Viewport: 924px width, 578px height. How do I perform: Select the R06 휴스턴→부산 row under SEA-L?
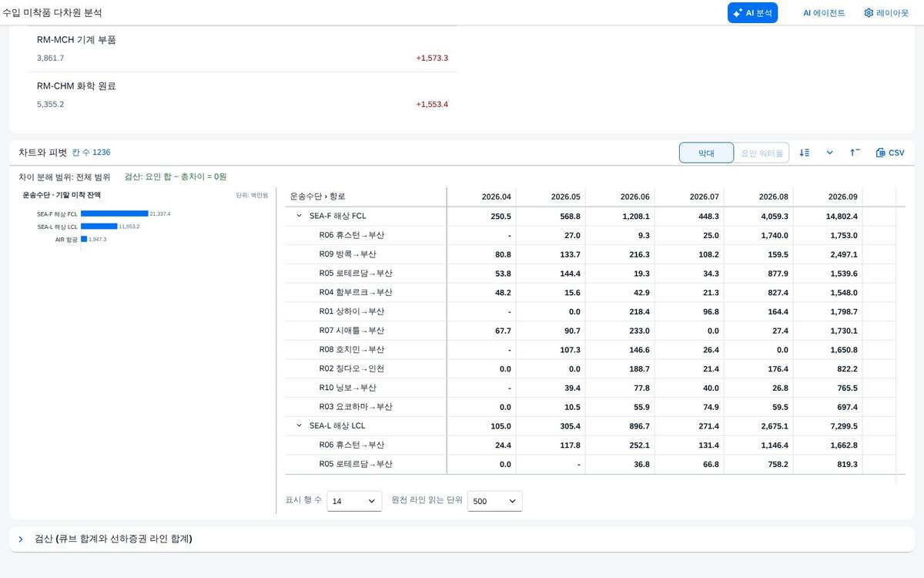click(351, 445)
